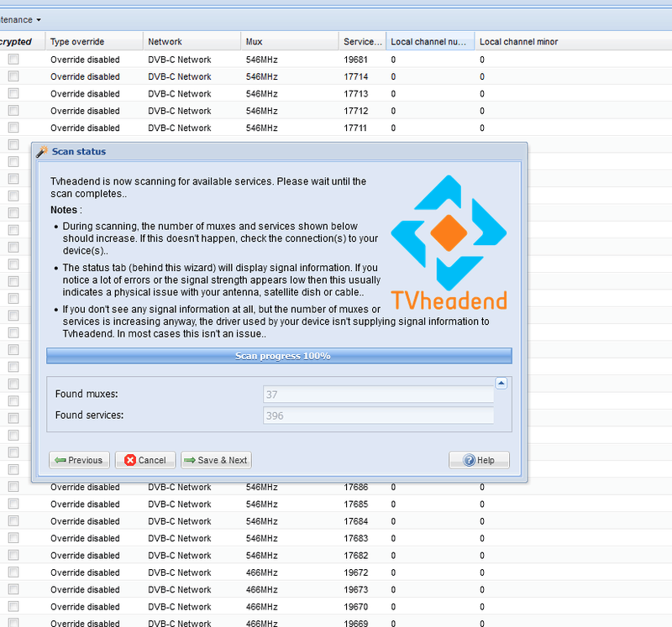Cancel the scan wizard

145,460
